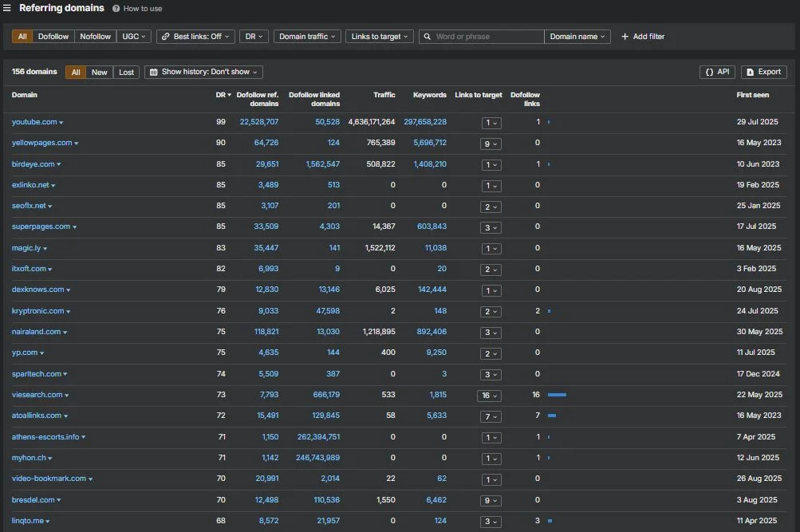Open Show history: Don't show dropdown

point(203,72)
